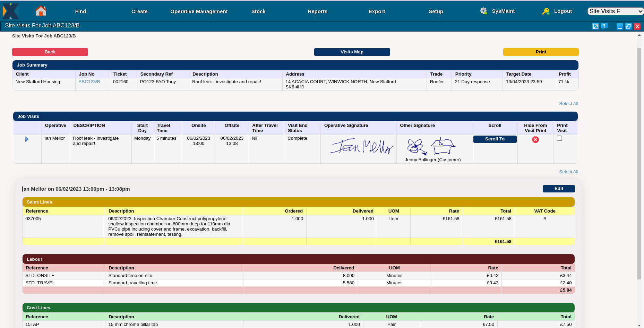Open the Export menu
Viewport: 644px width, 328px height.
pos(377,11)
